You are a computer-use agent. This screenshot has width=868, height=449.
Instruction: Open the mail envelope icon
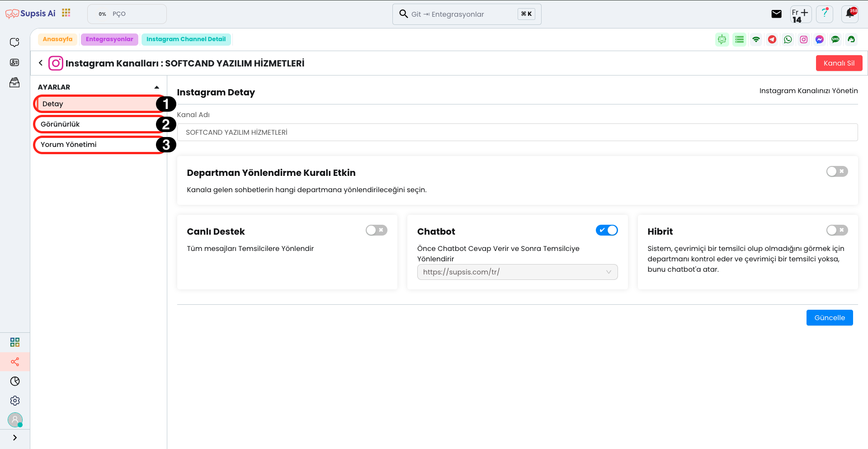[x=776, y=14]
